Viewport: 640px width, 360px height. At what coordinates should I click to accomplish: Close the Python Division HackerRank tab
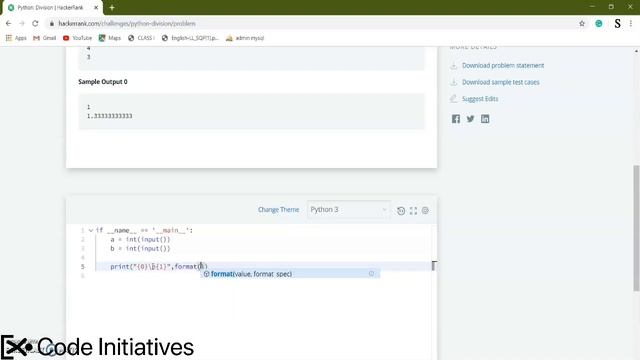96,7
